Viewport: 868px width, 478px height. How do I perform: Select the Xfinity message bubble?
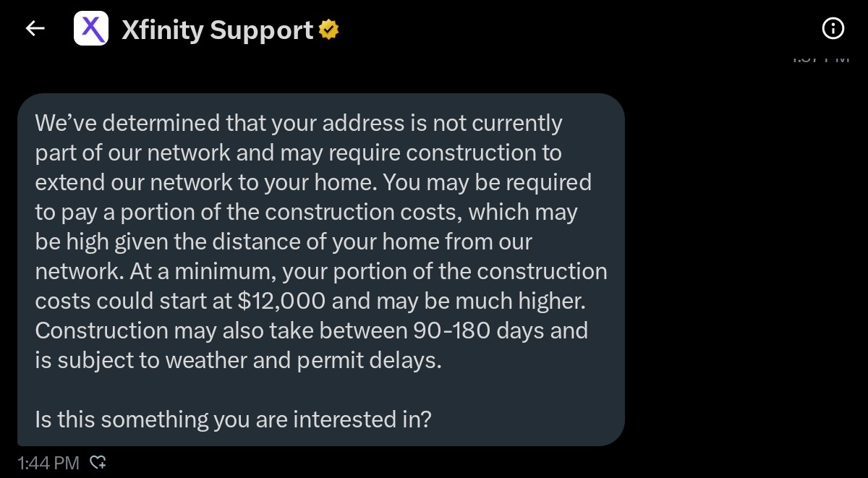tap(320, 270)
